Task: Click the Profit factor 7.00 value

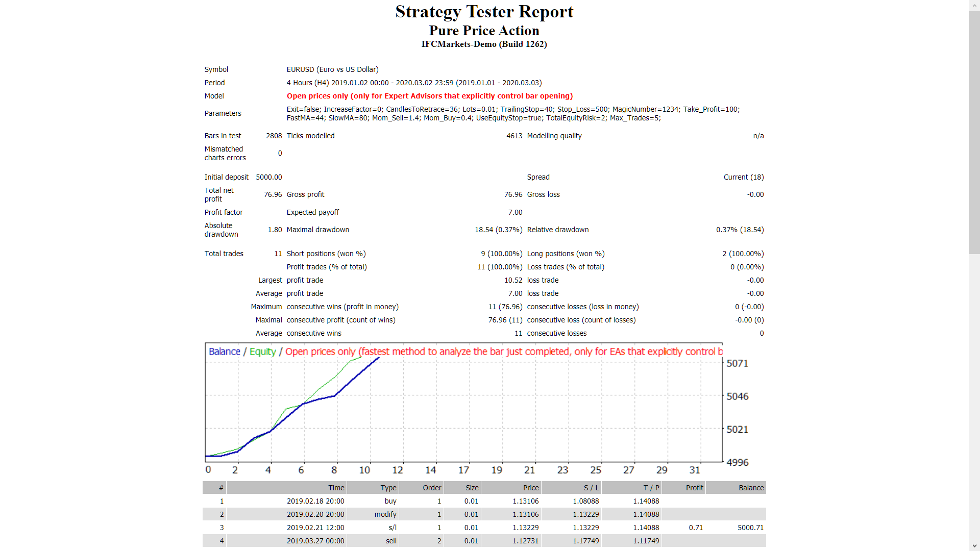Action: click(x=515, y=212)
